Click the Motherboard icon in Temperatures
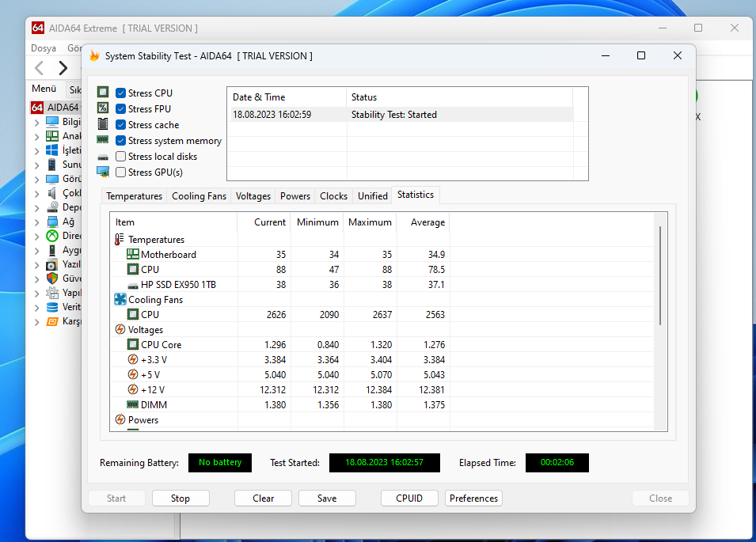 click(x=132, y=254)
